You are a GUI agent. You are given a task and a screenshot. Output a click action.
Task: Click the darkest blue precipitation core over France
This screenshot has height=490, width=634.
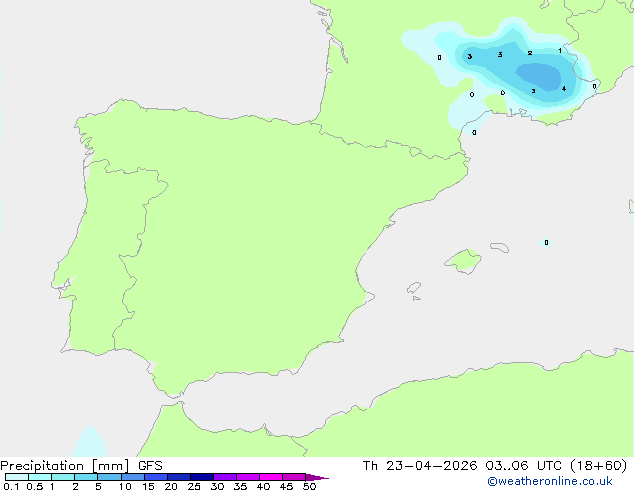[x=539, y=77]
